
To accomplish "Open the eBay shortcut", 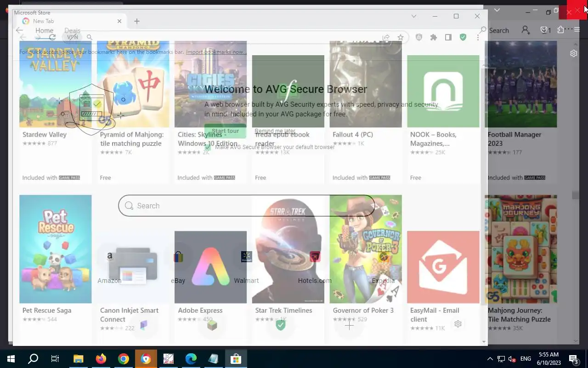I will [x=178, y=264].
